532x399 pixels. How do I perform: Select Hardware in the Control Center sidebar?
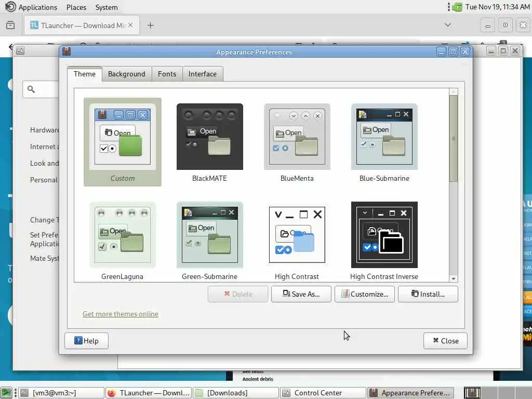click(45, 130)
